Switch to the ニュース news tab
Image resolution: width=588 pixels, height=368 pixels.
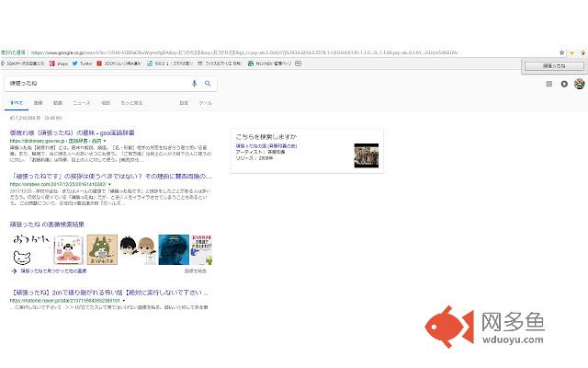tap(82, 103)
